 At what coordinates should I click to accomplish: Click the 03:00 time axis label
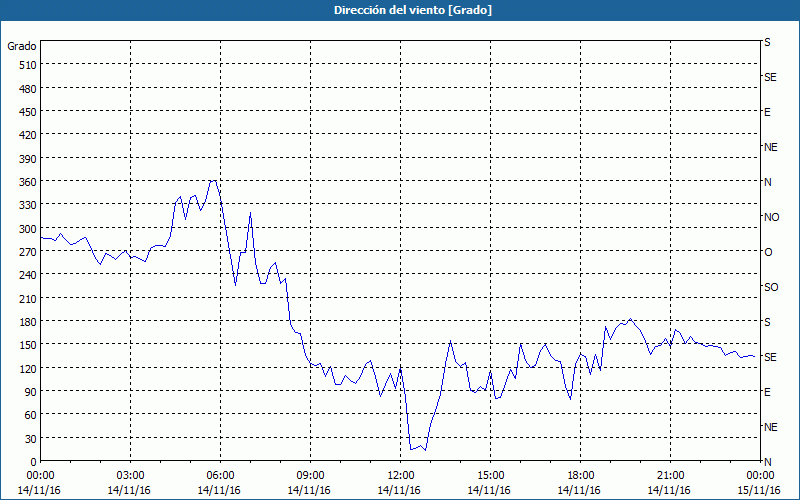(x=130, y=476)
